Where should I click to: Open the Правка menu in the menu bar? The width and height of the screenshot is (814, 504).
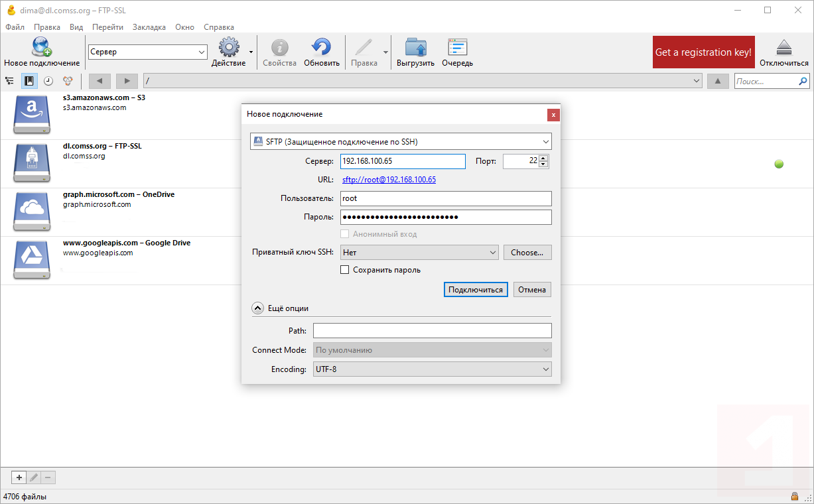pyautogui.click(x=47, y=27)
